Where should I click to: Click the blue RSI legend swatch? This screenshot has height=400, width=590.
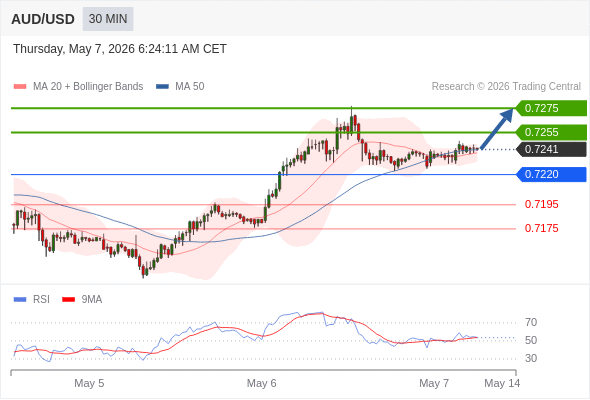(x=20, y=300)
